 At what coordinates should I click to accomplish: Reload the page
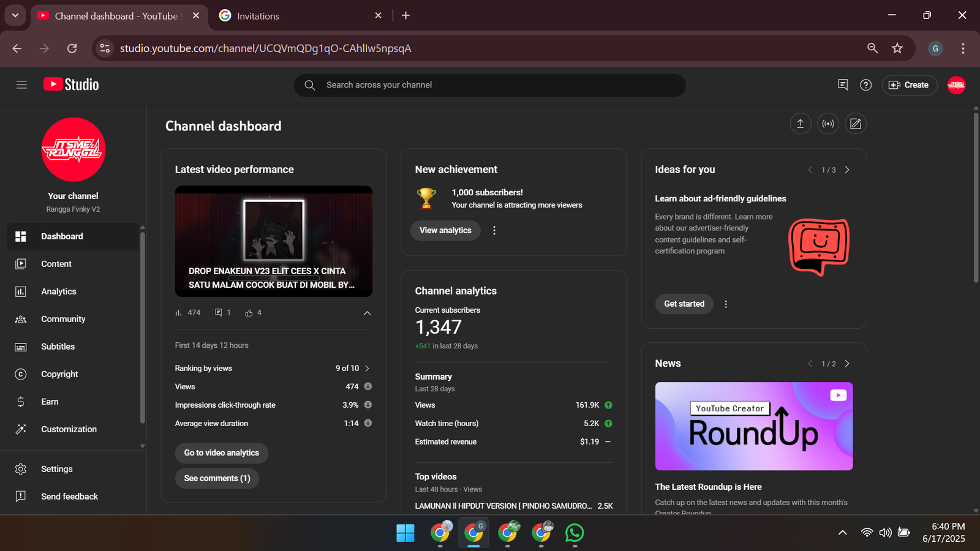pos(72,48)
